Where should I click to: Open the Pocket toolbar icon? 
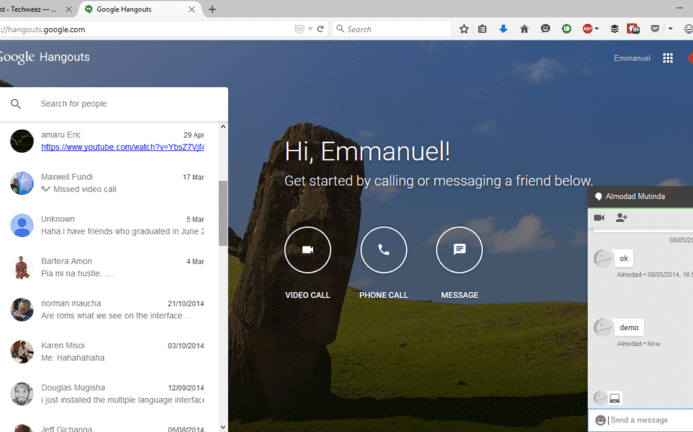tap(655, 29)
